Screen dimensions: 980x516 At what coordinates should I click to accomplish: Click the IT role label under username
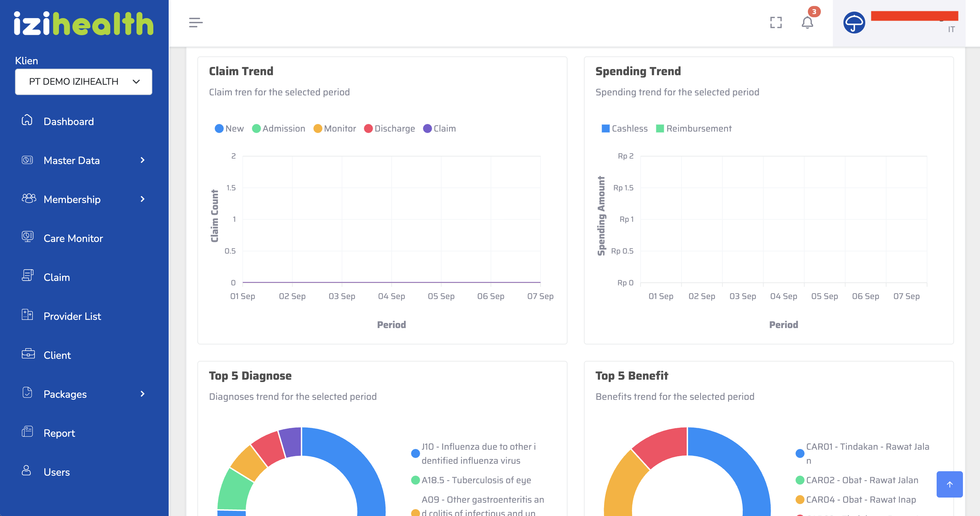point(951,29)
